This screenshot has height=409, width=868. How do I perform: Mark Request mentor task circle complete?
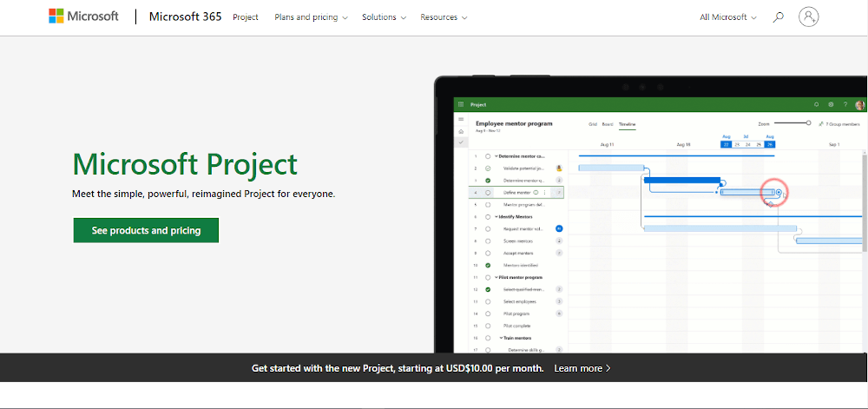pyautogui.click(x=488, y=228)
